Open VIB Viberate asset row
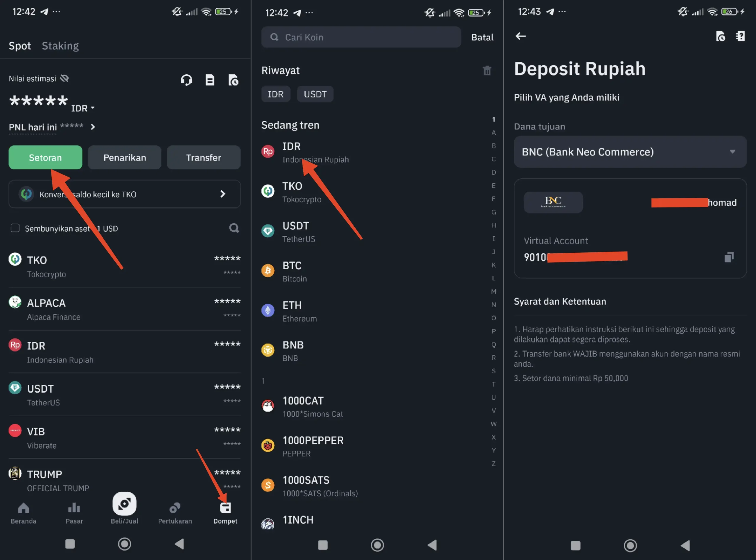Screen dimensions: 756x560 pos(124,437)
